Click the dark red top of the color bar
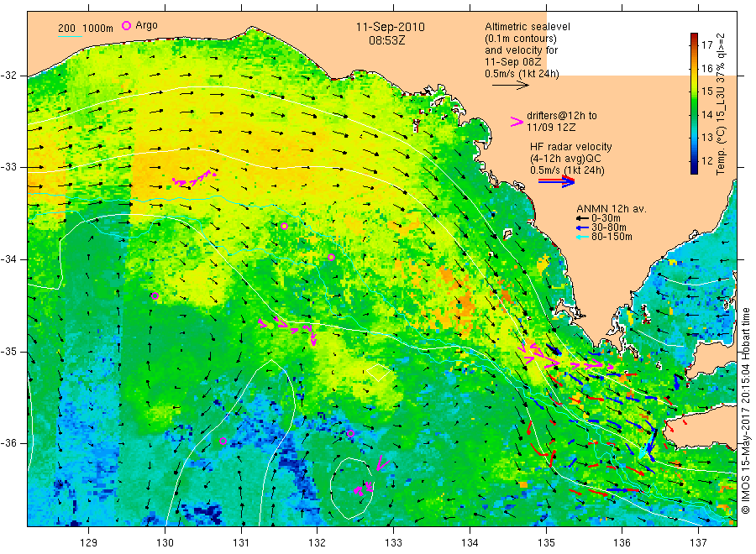 tap(694, 36)
